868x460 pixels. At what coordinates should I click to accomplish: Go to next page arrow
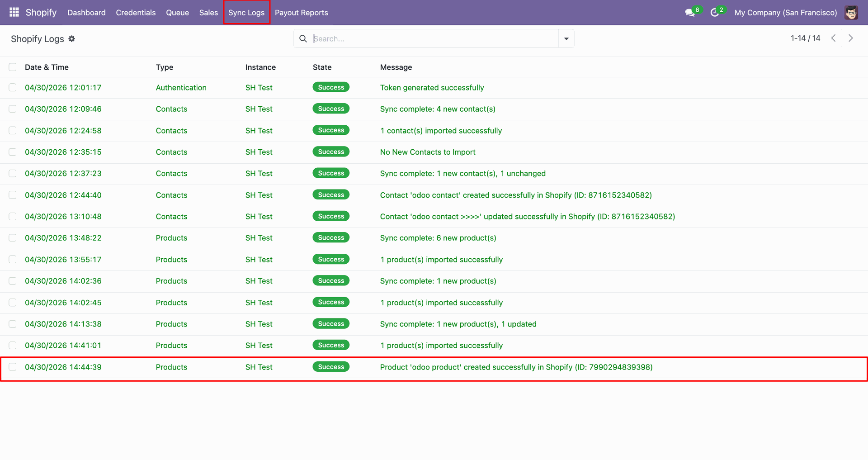point(850,38)
